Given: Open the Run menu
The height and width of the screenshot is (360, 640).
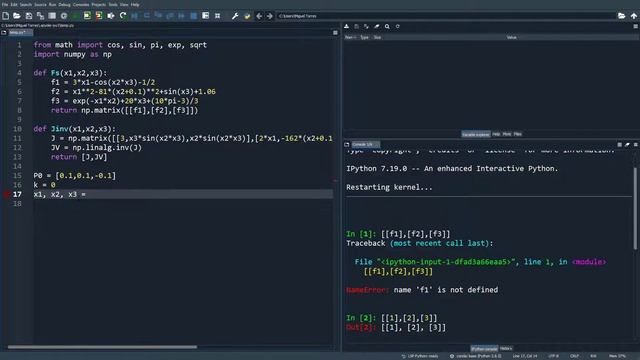Looking at the screenshot, I should pyautogui.click(x=52, y=4).
